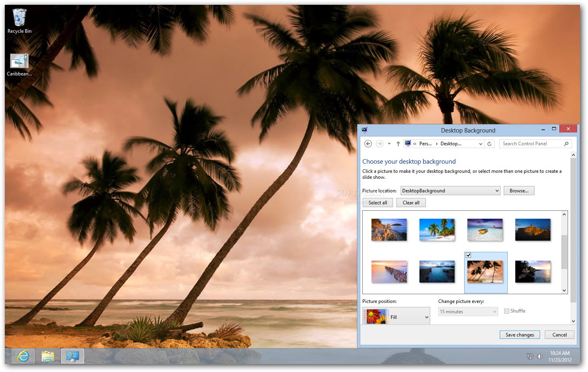
Task: Open the Picture position Fill dropdown
Action: tap(396, 316)
